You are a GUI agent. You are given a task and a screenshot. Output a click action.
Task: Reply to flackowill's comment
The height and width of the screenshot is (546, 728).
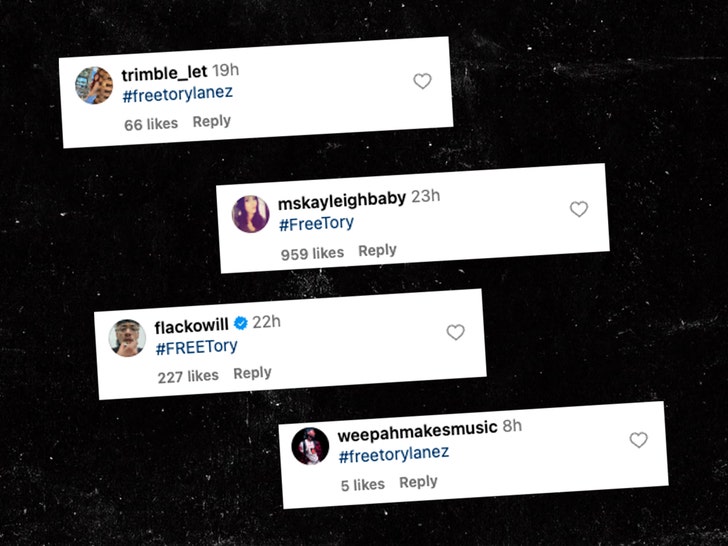[x=252, y=373]
